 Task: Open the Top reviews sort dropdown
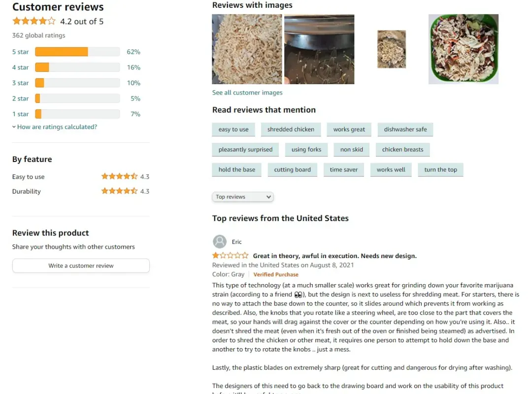click(242, 197)
